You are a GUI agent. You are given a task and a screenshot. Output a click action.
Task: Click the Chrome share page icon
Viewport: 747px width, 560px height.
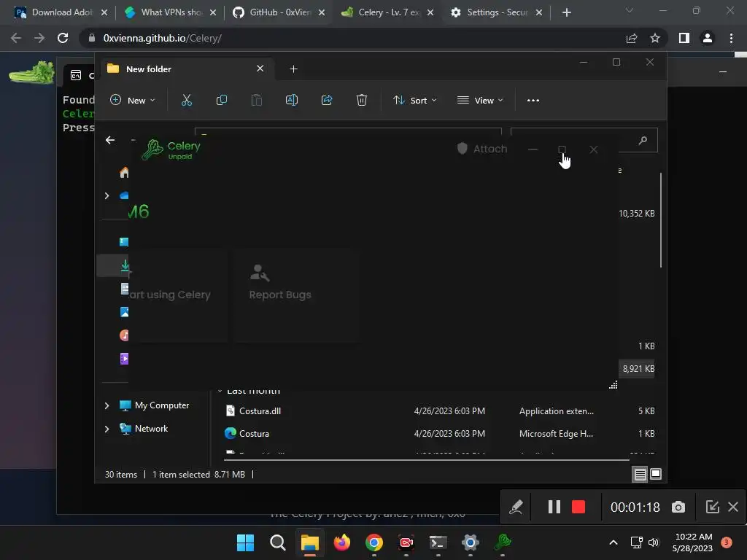click(x=632, y=39)
